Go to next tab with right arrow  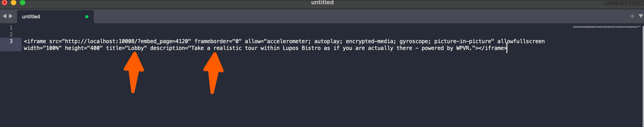tap(11, 16)
